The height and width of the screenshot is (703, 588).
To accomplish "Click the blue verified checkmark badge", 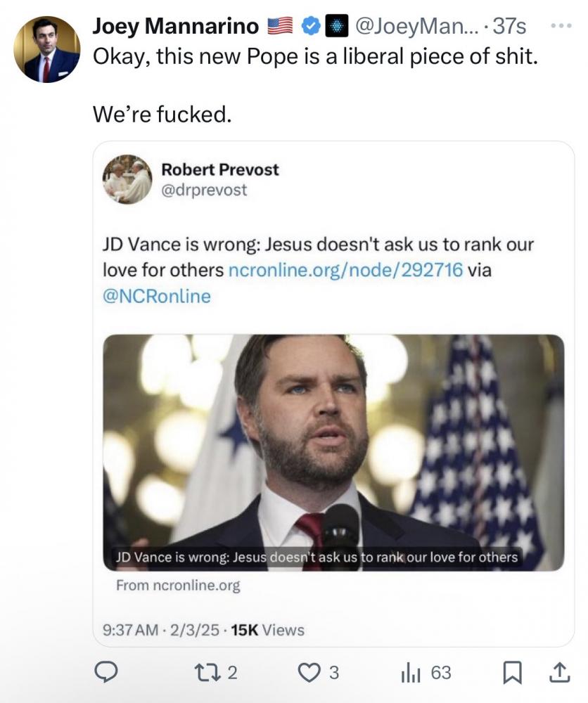I will coord(309,27).
